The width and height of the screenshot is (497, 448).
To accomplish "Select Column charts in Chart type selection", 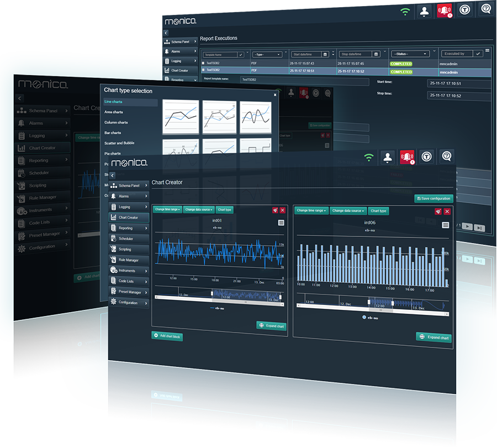I will pyautogui.click(x=116, y=123).
